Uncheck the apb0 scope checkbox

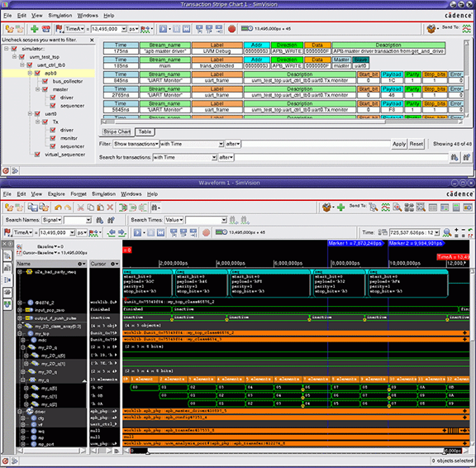(x=37, y=74)
